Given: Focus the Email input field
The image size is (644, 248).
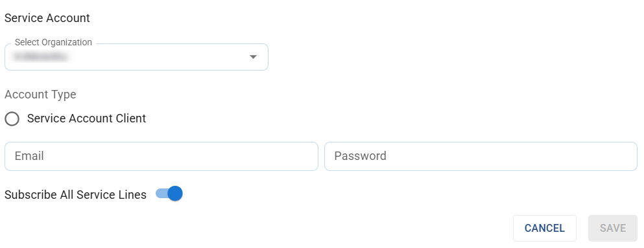Looking at the screenshot, I should click(161, 156).
